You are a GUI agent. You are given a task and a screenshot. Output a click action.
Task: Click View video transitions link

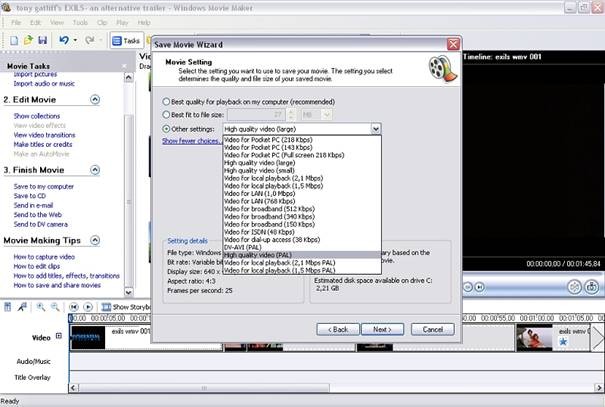click(44, 135)
